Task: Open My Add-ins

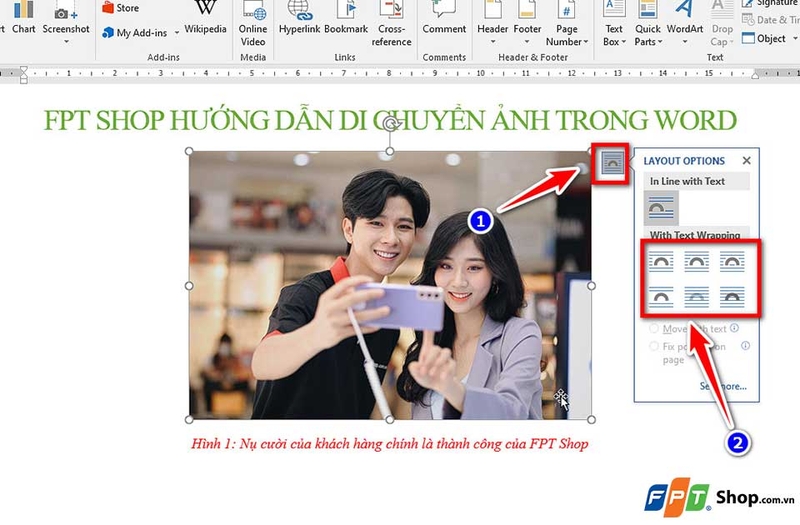Action: pos(135,33)
